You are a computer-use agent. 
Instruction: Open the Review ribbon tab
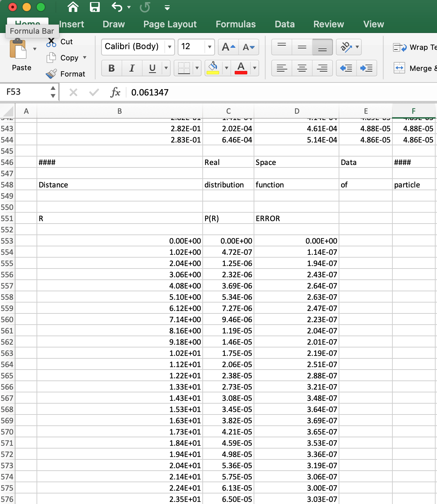pyautogui.click(x=328, y=24)
